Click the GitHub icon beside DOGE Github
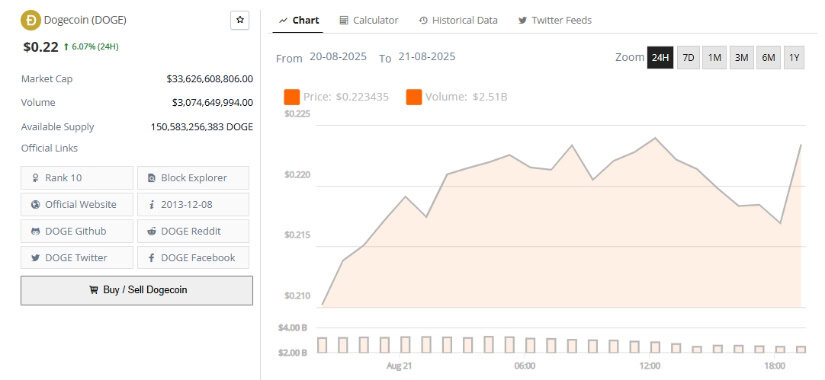This screenshot has height=380, width=825. pyautogui.click(x=35, y=231)
